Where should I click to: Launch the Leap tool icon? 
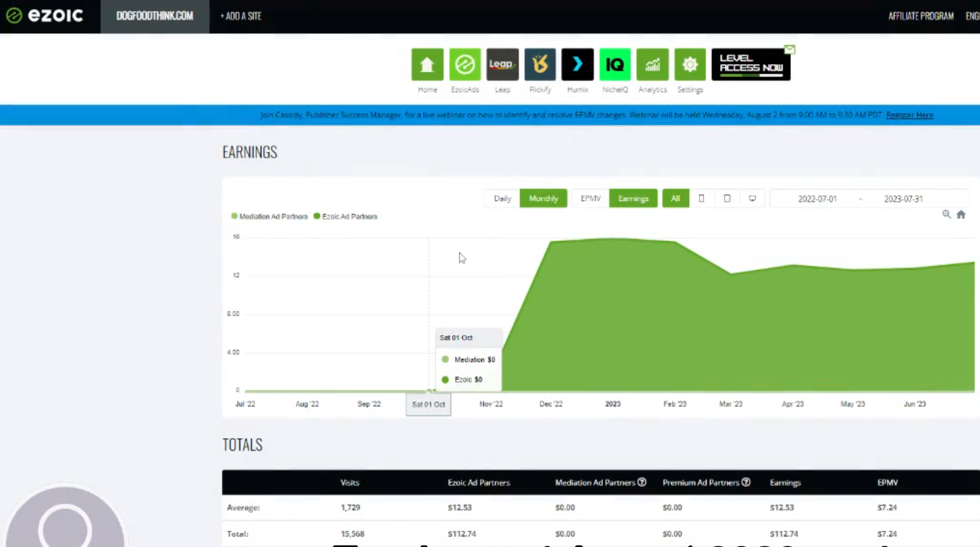tap(502, 64)
